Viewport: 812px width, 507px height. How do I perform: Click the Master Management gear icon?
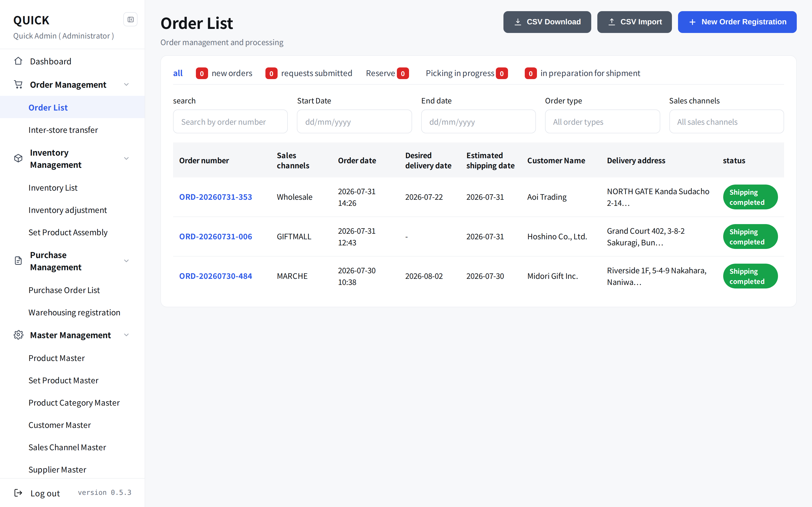[x=19, y=335]
